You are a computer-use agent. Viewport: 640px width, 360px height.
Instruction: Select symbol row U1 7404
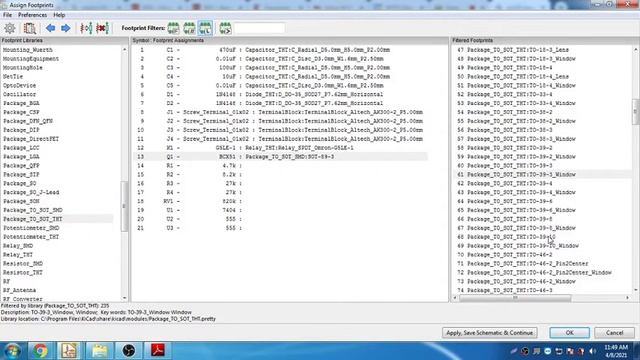(281, 210)
